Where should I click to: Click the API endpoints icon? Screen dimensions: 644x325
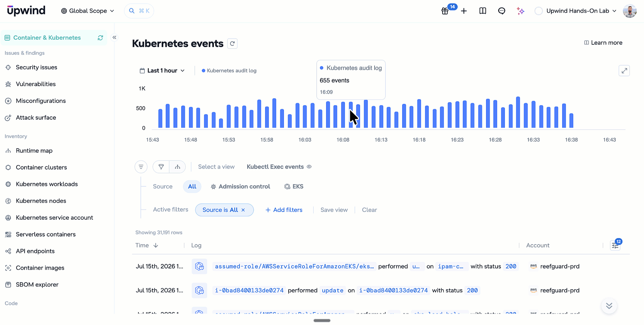[8, 251]
